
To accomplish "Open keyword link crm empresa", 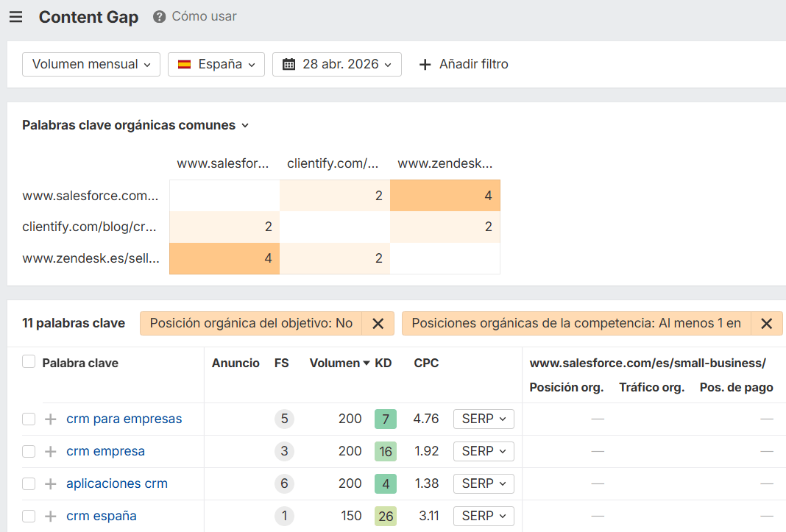I will (105, 451).
